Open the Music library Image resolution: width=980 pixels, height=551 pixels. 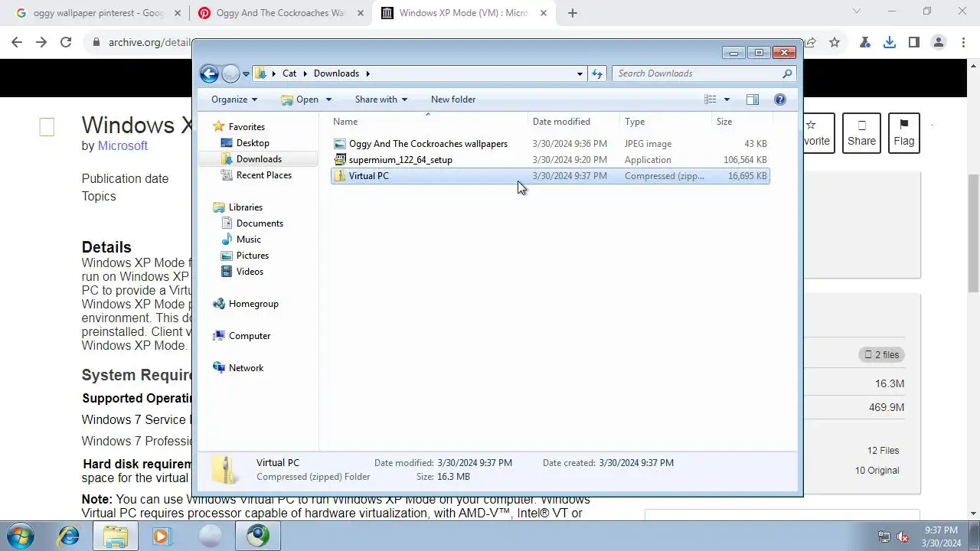[x=248, y=240]
